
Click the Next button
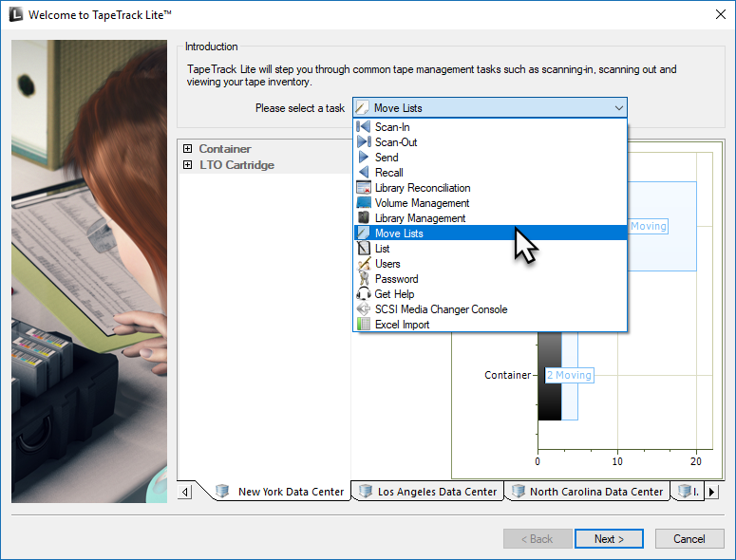(609, 539)
